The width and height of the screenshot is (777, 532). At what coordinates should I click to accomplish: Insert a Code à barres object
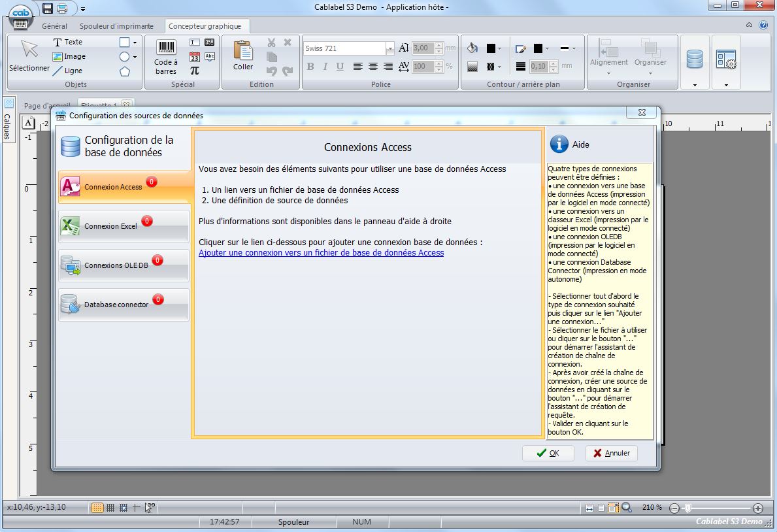pyautogui.click(x=166, y=57)
